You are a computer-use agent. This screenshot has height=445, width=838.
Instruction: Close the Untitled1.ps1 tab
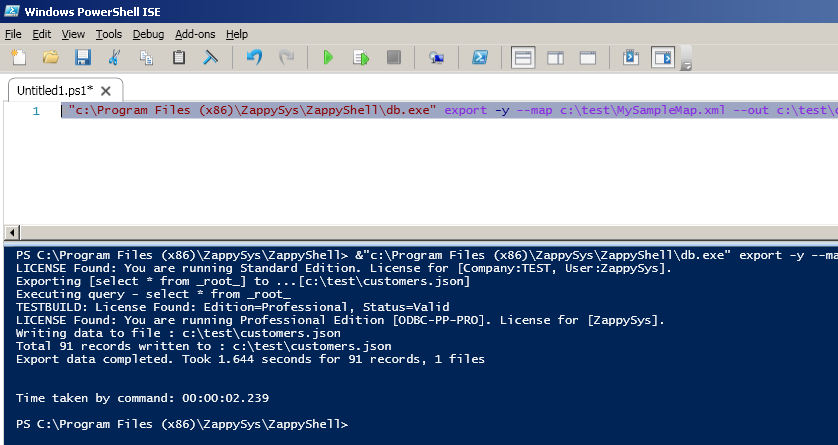pos(106,91)
